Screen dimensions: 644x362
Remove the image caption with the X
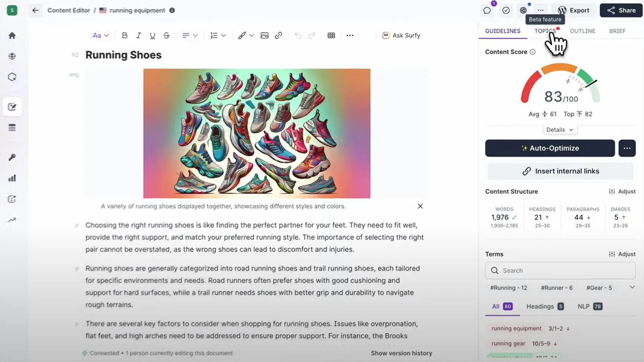[x=420, y=206]
